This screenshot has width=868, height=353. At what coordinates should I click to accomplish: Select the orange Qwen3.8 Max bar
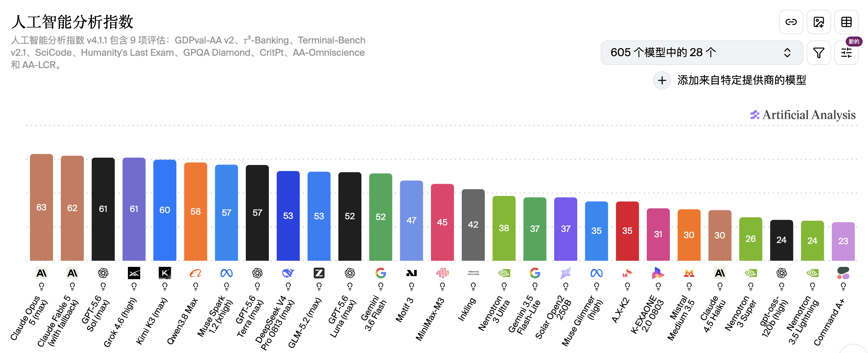tap(195, 211)
